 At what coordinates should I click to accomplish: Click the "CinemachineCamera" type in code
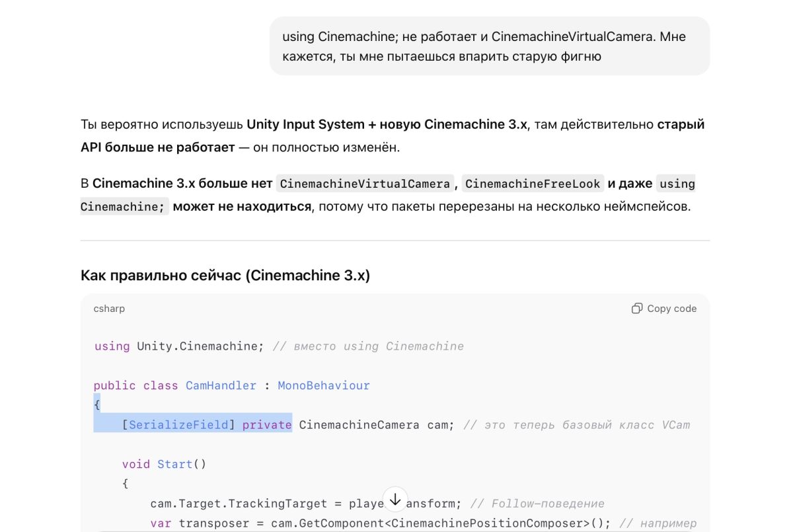[359, 425]
